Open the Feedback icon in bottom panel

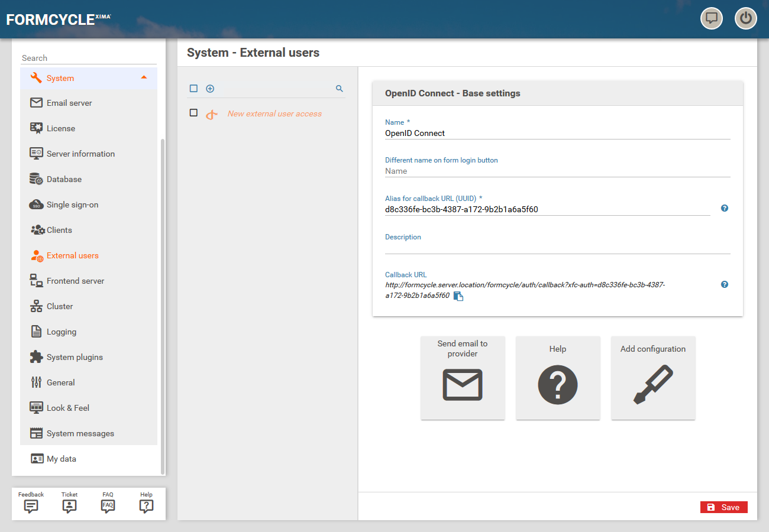tap(31, 506)
